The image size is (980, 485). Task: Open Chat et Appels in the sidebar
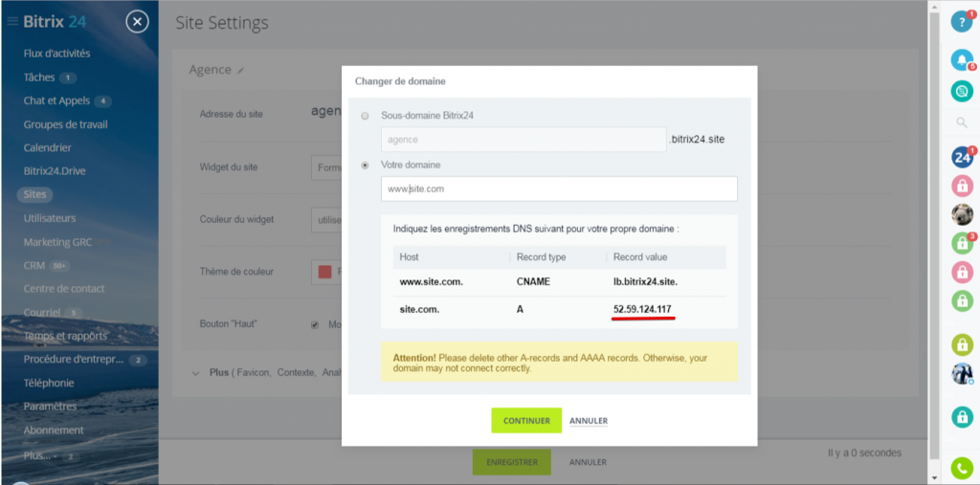pyautogui.click(x=56, y=100)
